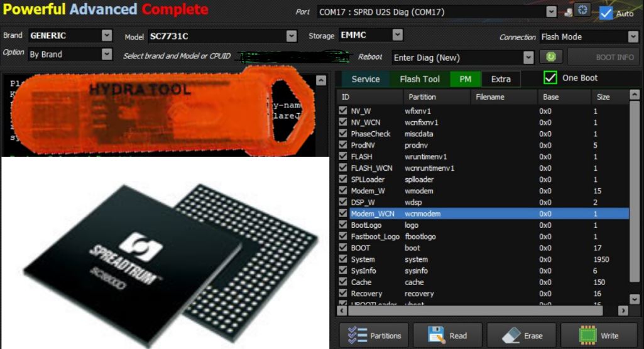Switch to the Extra tab
The width and height of the screenshot is (644, 349).
click(x=501, y=79)
